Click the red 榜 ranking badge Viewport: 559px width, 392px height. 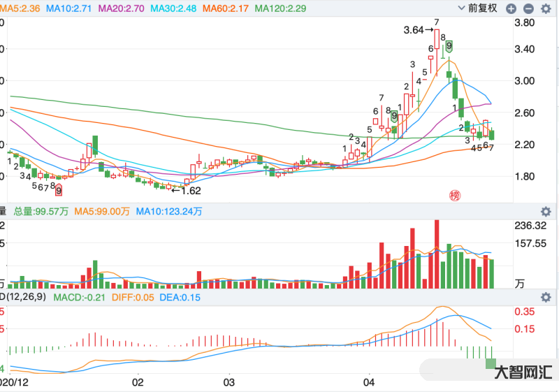click(456, 195)
